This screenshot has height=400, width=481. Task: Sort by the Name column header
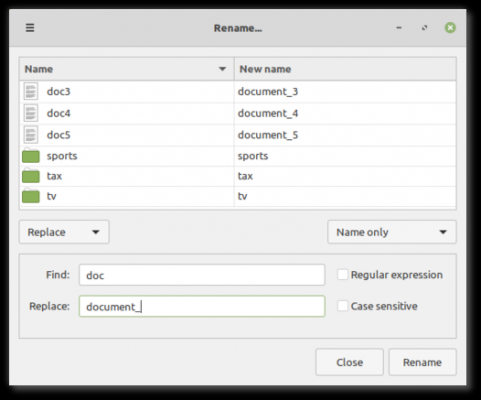point(127,69)
